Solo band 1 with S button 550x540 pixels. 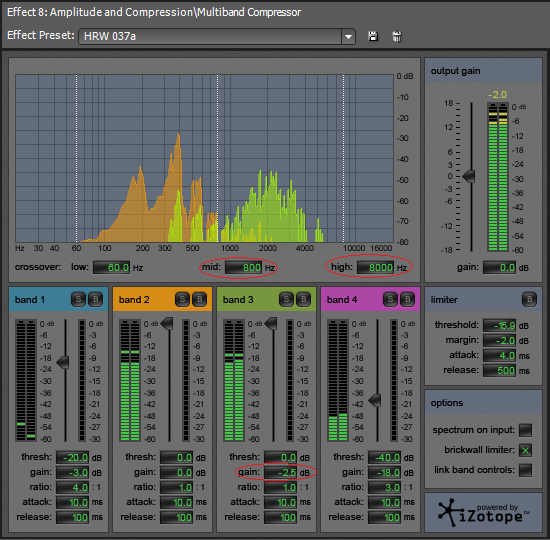point(78,299)
